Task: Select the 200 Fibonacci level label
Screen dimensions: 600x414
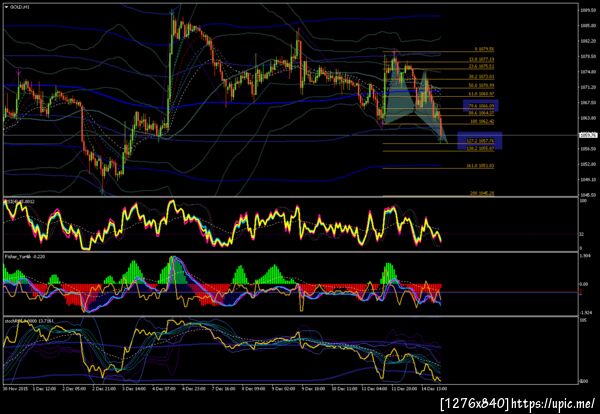Action: coord(482,194)
